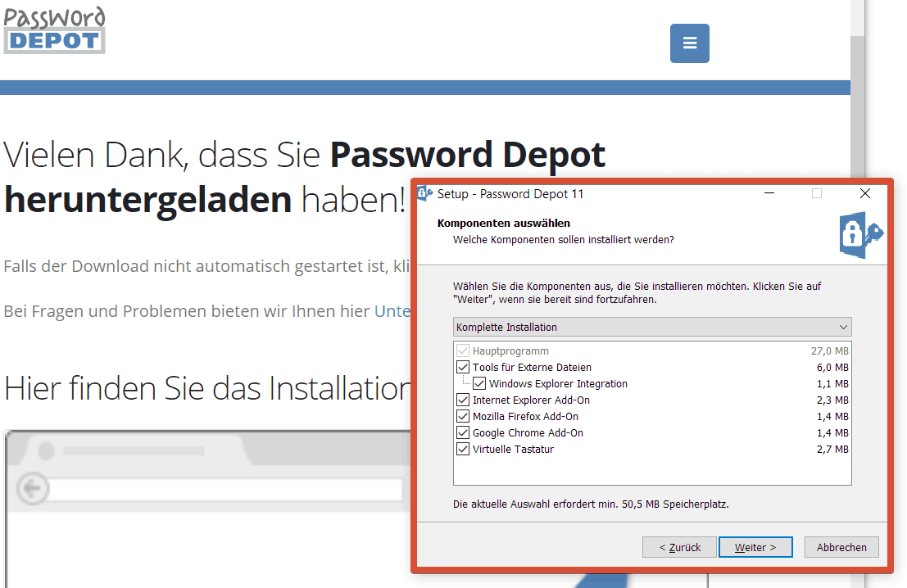Click the lock and key installer icon
This screenshot has height=588, width=907.
pyautogui.click(x=861, y=235)
